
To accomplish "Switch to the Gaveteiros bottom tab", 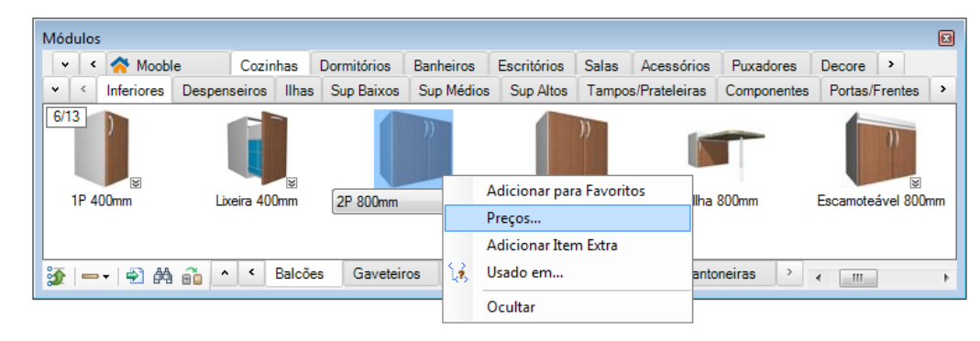I will click(386, 273).
